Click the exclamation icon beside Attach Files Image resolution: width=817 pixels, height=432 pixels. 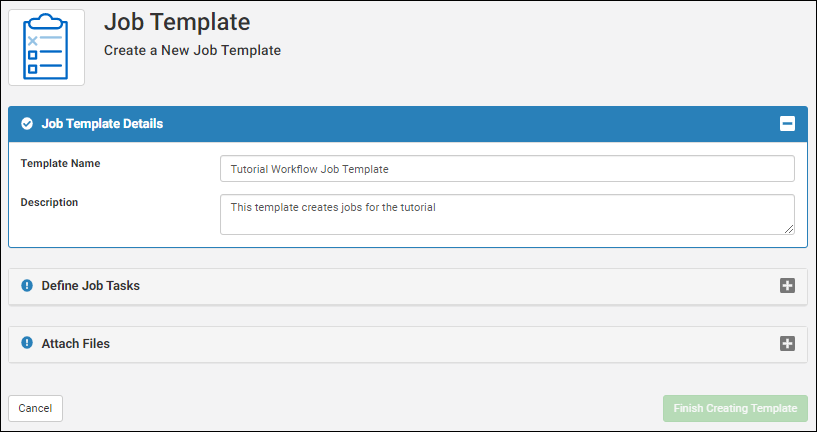[x=27, y=343]
